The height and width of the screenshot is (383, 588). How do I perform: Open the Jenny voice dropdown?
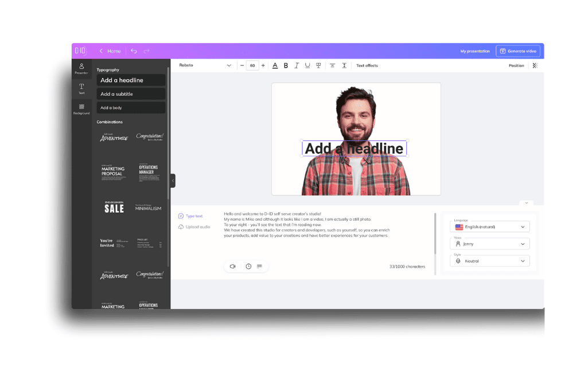tap(490, 244)
